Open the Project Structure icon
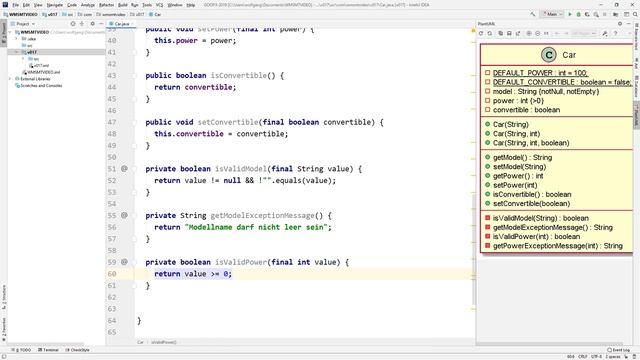 pos(616,14)
